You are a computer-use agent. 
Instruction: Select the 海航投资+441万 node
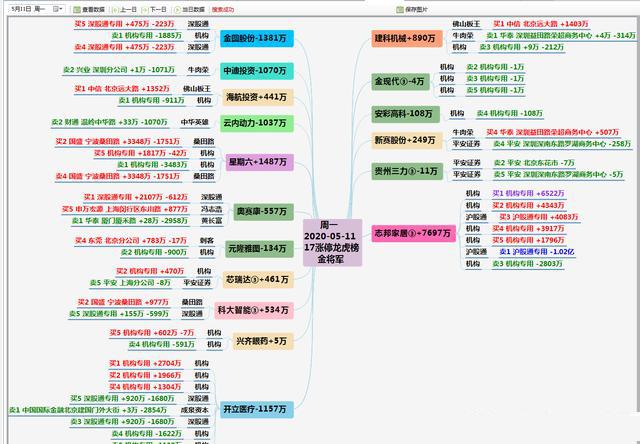(258, 97)
